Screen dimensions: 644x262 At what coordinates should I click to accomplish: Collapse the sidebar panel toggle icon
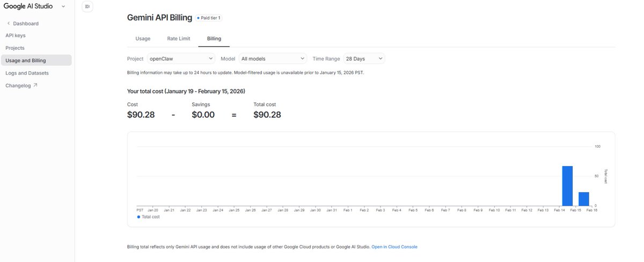click(88, 6)
